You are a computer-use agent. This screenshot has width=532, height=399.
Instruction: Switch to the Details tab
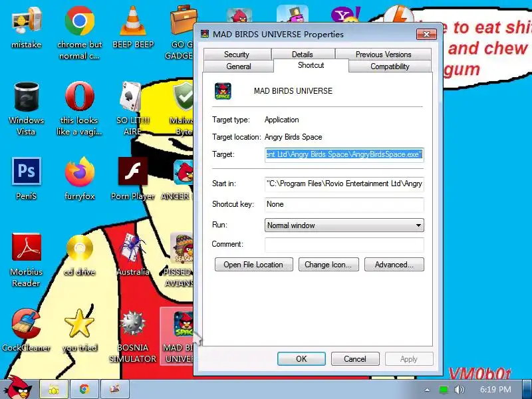tap(303, 55)
